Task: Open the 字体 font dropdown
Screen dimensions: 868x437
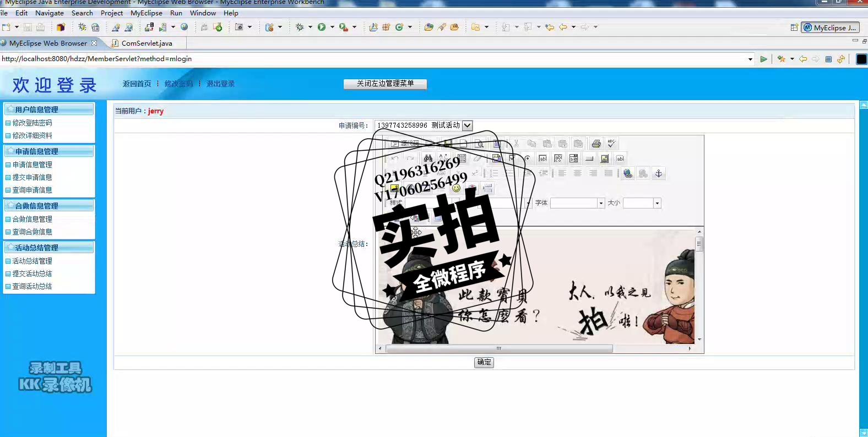Action: [x=601, y=203]
